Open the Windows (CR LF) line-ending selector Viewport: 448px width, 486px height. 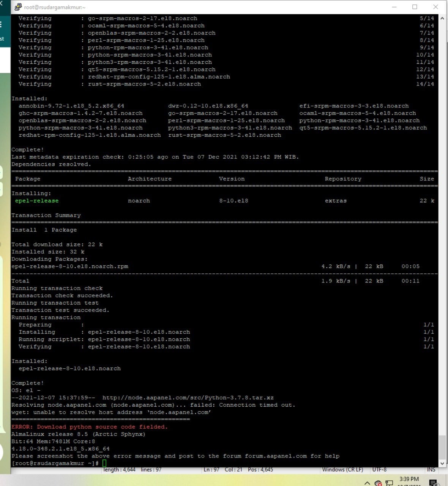click(x=343, y=469)
